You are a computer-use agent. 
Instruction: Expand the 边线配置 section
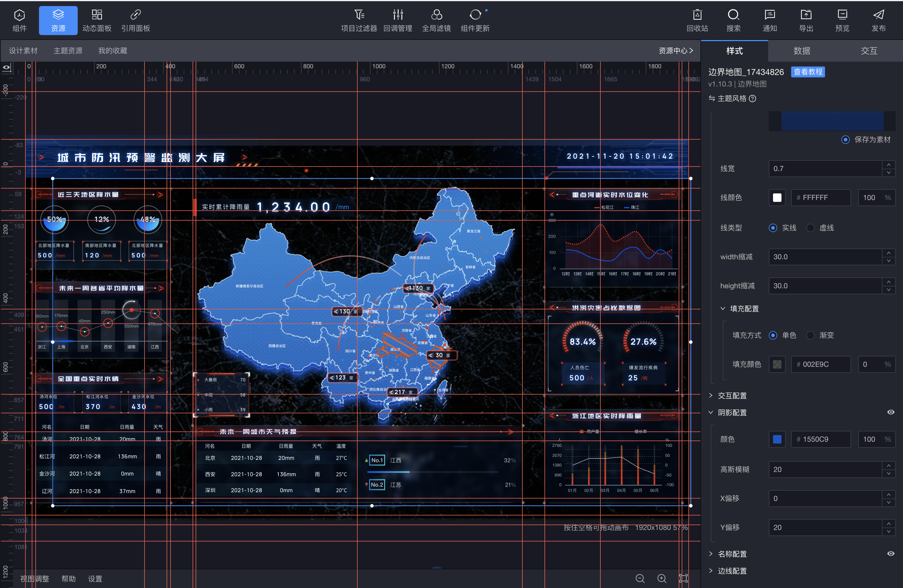[x=732, y=571]
